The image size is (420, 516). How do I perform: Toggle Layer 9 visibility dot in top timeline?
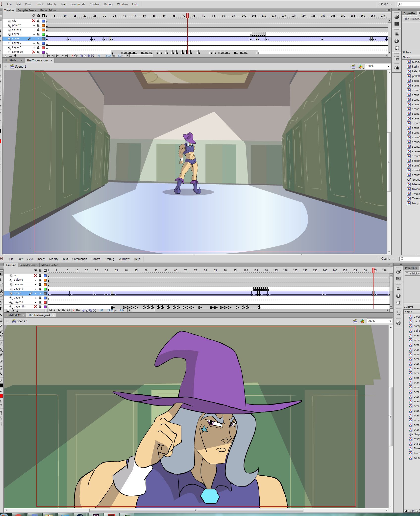pos(34,34)
